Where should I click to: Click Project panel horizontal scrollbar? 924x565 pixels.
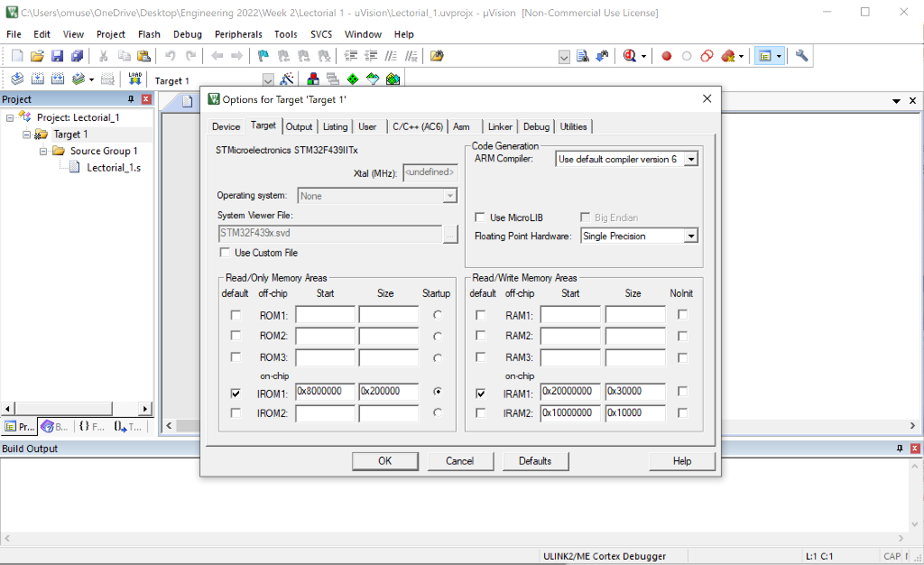pyautogui.click(x=63, y=408)
